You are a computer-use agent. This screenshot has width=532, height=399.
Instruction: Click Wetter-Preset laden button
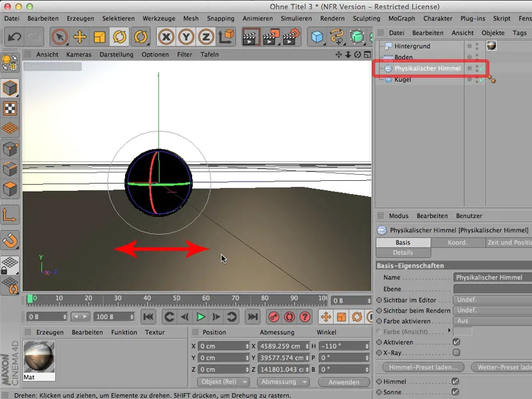(502, 367)
